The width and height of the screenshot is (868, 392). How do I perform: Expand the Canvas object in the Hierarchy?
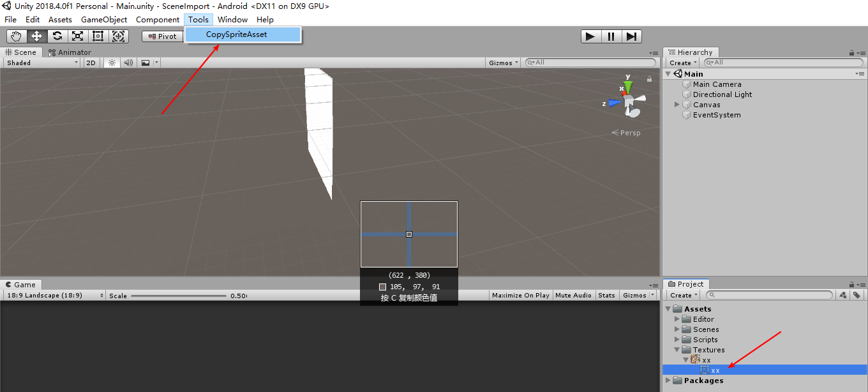tap(676, 104)
